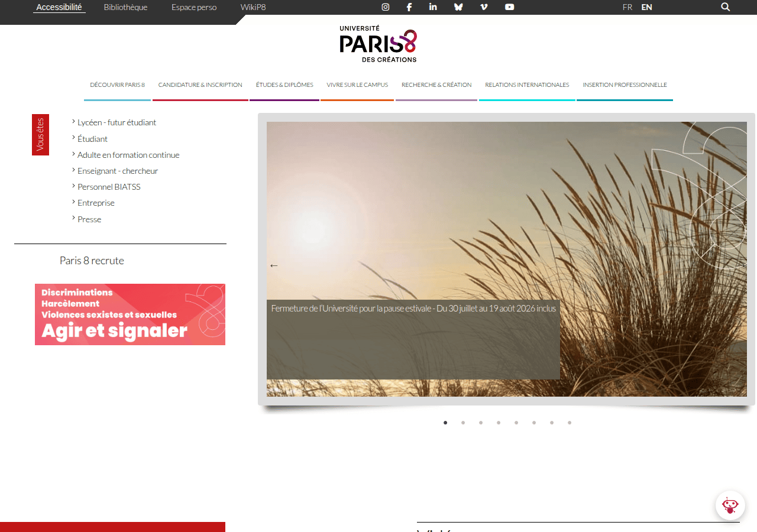The width and height of the screenshot is (757, 532).
Task: Click the search magnifier icon
Action: point(726,7)
